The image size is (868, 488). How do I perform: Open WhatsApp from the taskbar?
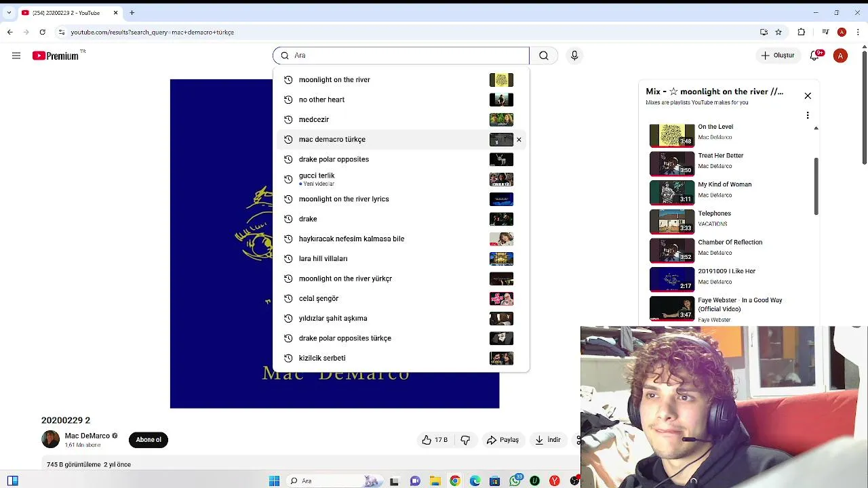[x=515, y=481]
